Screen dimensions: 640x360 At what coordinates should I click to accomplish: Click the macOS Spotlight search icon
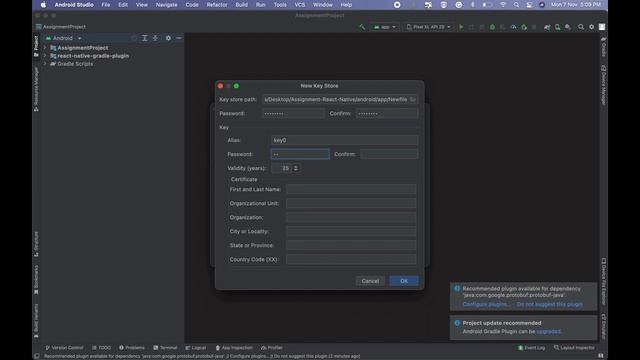[x=516, y=5]
